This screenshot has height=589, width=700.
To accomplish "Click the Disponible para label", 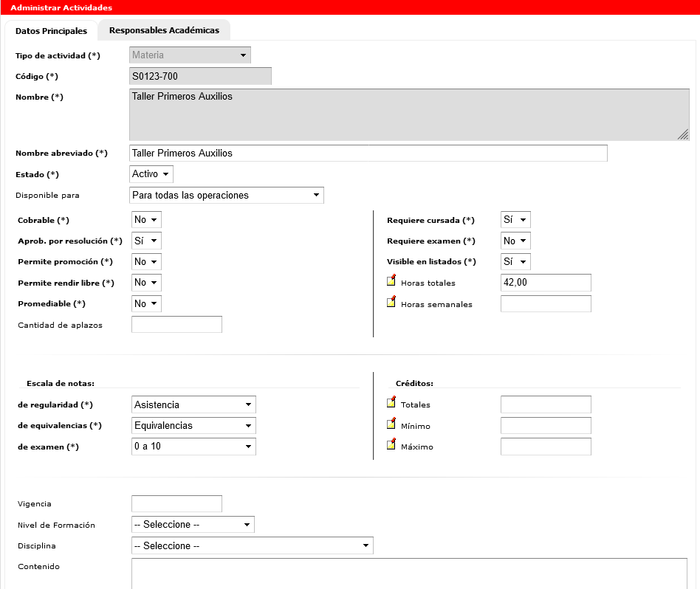I will (47, 196).
